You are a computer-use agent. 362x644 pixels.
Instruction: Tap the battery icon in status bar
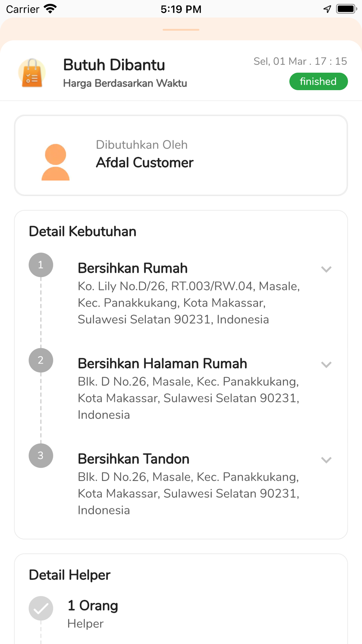[346, 9]
